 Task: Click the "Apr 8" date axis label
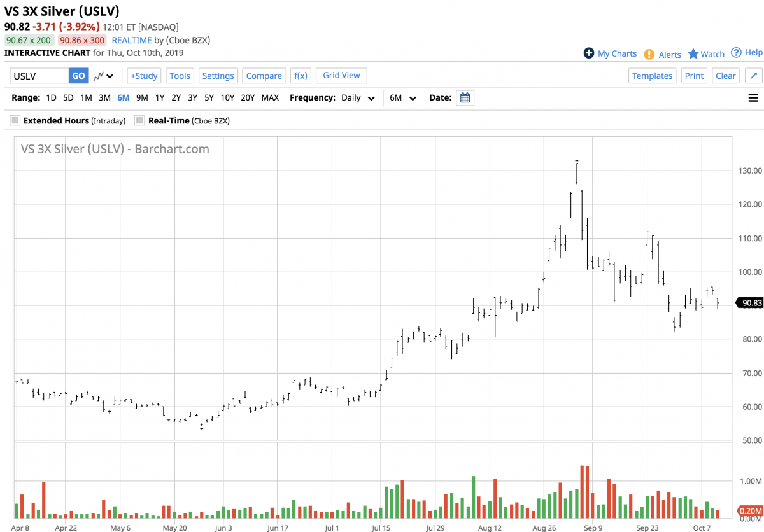pos(21,528)
